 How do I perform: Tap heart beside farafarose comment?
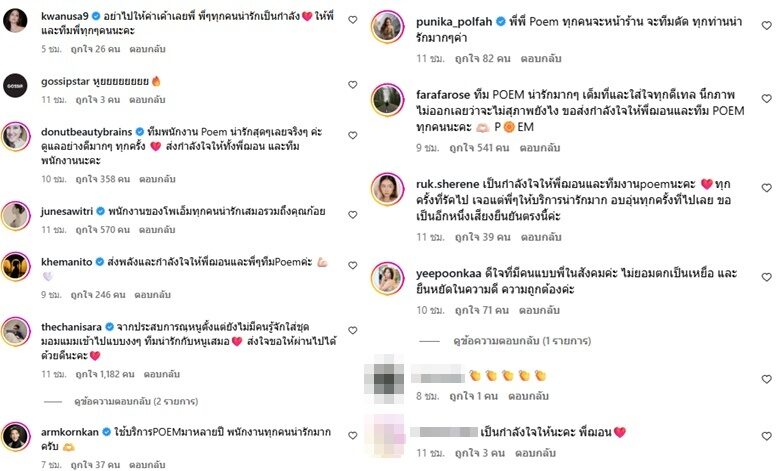point(767,98)
